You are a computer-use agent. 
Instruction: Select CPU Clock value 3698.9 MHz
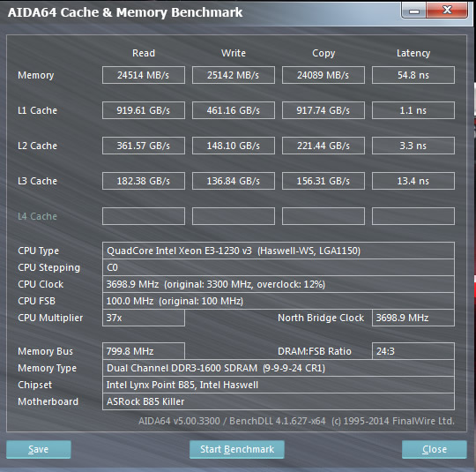(x=279, y=284)
